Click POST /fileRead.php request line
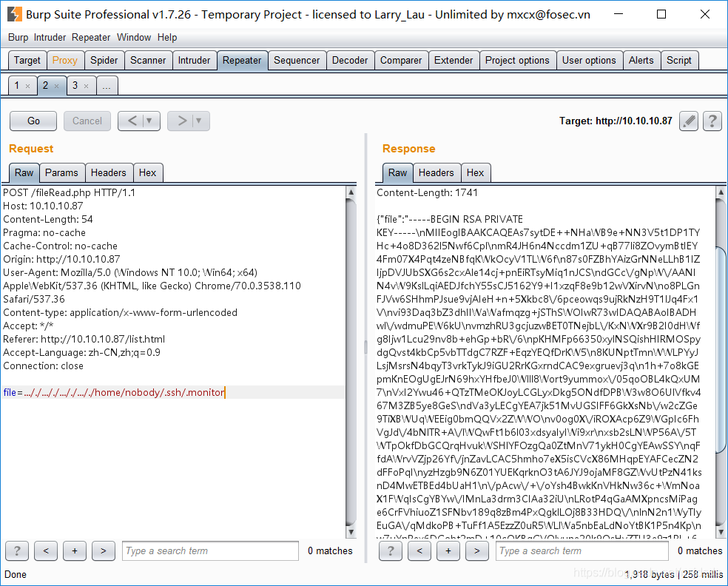This screenshot has width=728, height=586. click(70, 192)
